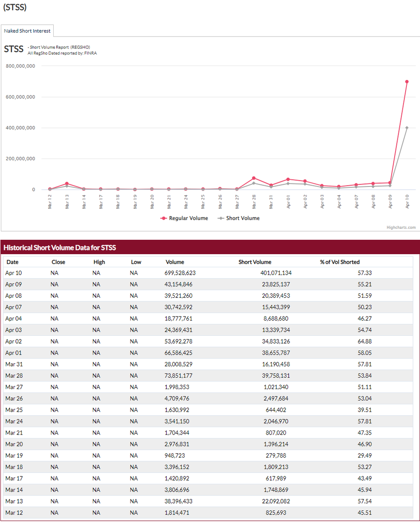Click the Apr 01 date cell
Viewport: 420px width, 524px height.
13,352
